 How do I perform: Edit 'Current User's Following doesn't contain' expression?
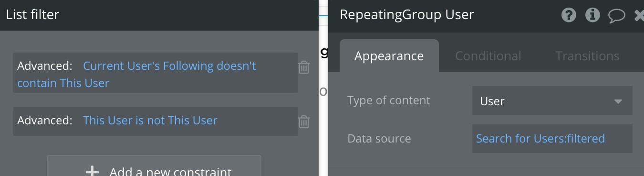click(x=136, y=74)
